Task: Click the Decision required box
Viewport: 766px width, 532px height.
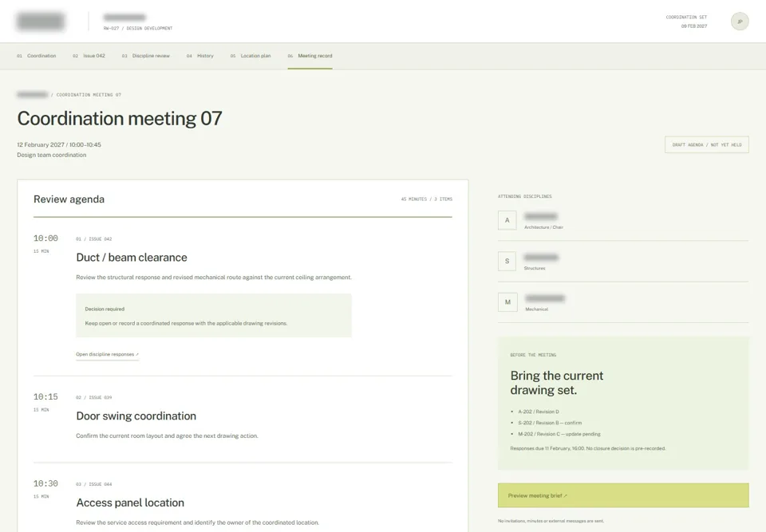Action: [214, 316]
